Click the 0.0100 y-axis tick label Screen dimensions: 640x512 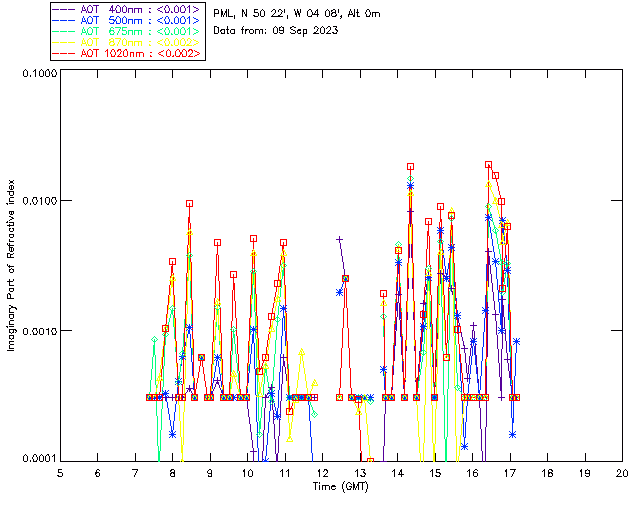tap(39, 201)
